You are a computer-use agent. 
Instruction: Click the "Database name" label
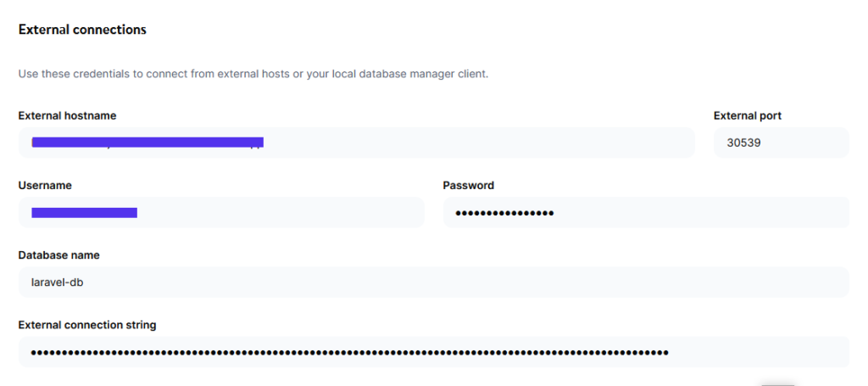coord(59,255)
